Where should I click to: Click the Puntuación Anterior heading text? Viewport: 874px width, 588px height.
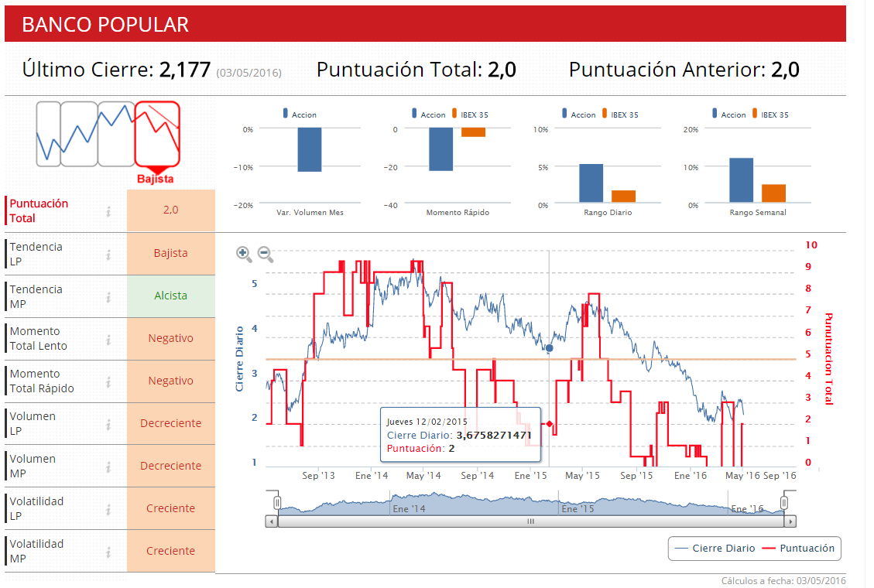click(667, 70)
